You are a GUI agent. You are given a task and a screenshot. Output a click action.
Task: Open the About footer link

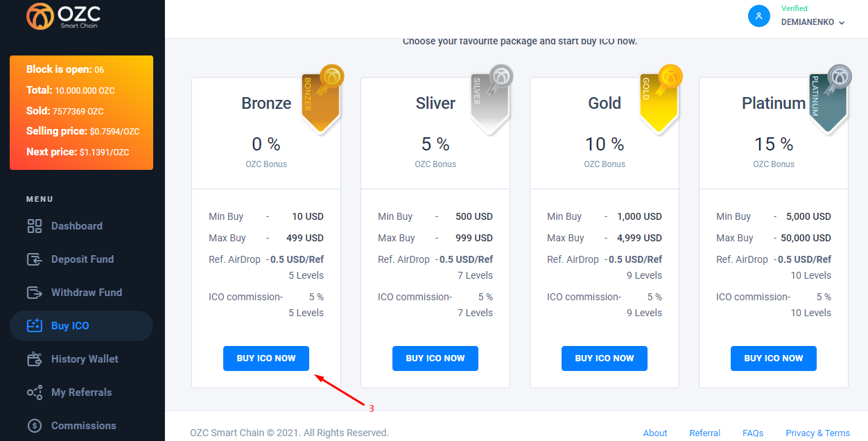[655, 433]
